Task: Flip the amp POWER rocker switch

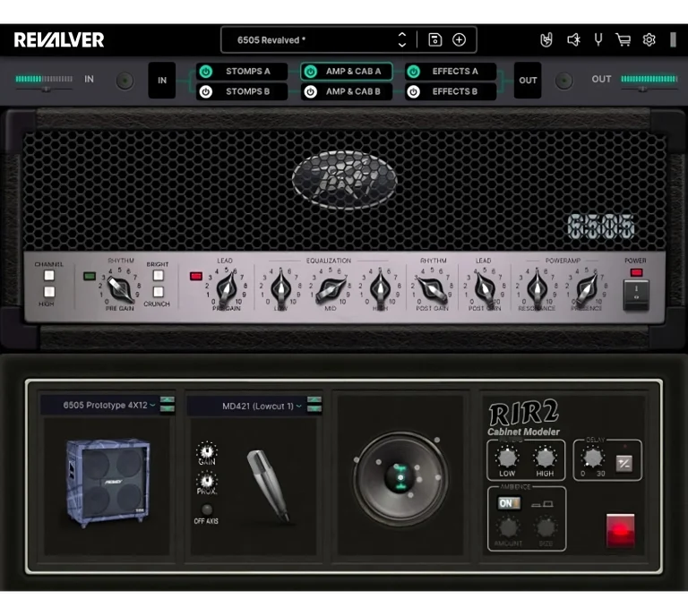Action: (x=636, y=295)
